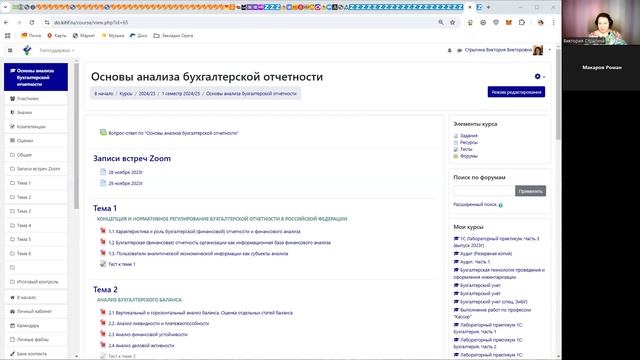Image resolution: width=640 pixels, height=360 pixels.
Task: Select Тема 4 in the sidebar
Action: (x=36, y=225)
